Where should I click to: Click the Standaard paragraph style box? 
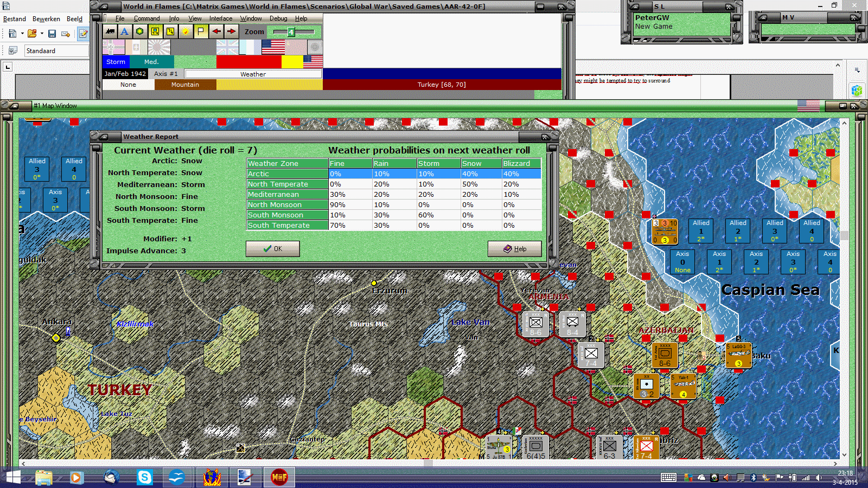point(56,51)
